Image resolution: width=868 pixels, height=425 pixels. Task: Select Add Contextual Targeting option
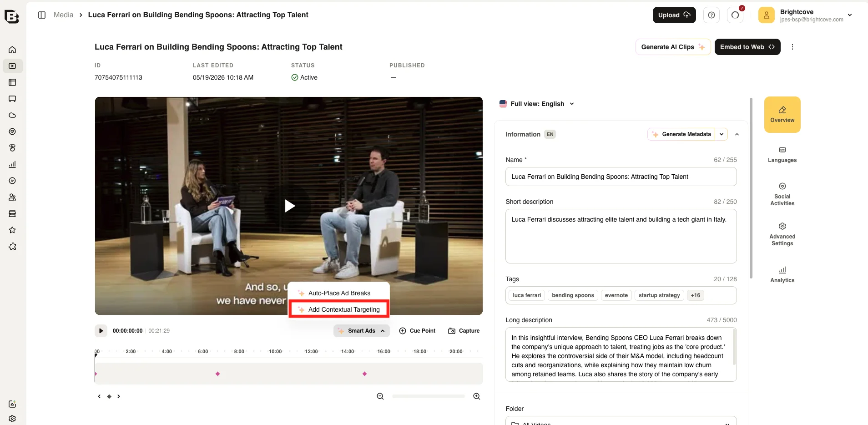click(x=339, y=309)
